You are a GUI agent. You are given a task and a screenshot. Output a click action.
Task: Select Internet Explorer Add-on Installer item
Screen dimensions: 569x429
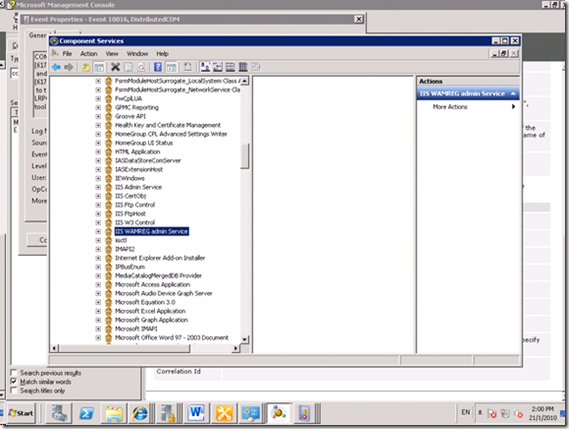coord(160,258)
